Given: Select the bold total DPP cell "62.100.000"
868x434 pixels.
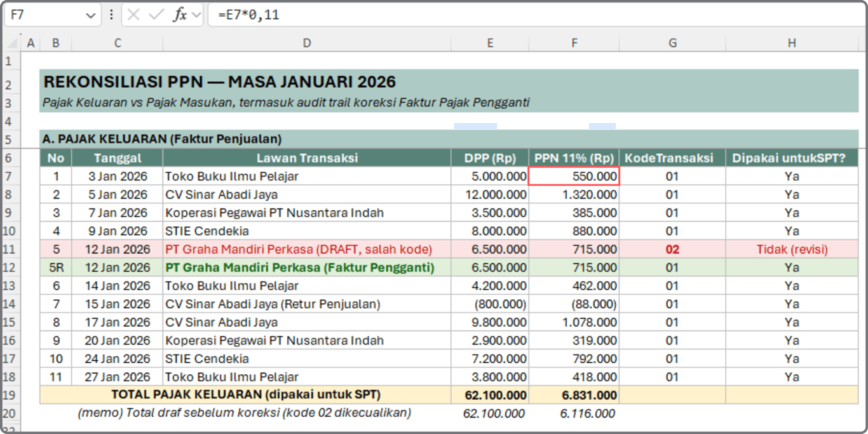Looking at the screenshot, I should [x=490, y=395].
